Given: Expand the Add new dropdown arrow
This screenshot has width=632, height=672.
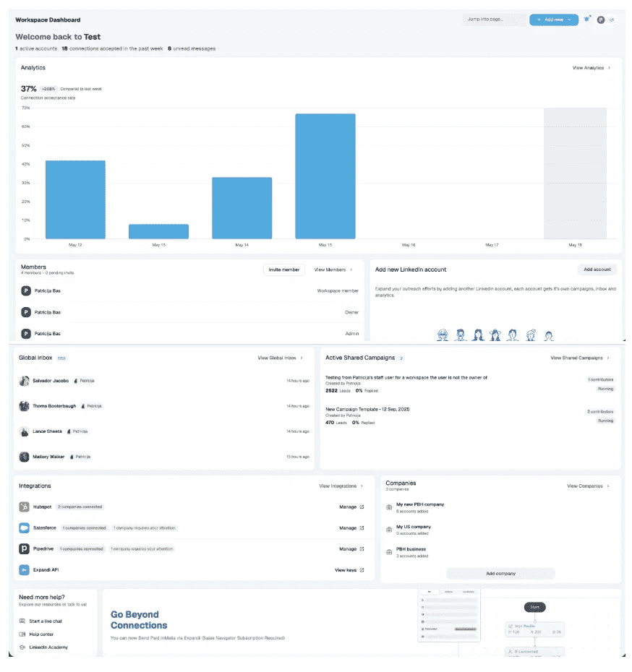Looking at the screenshot, I should click(569, 20).
